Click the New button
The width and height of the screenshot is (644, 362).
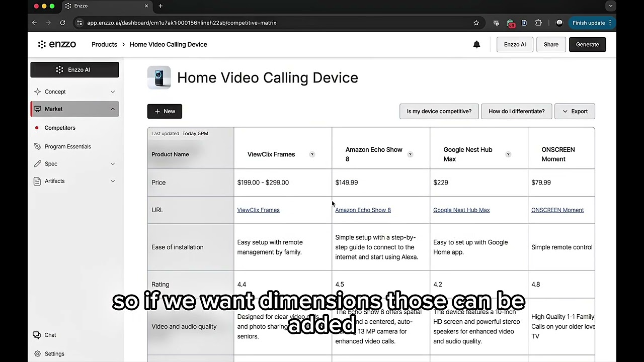(165, 111)
